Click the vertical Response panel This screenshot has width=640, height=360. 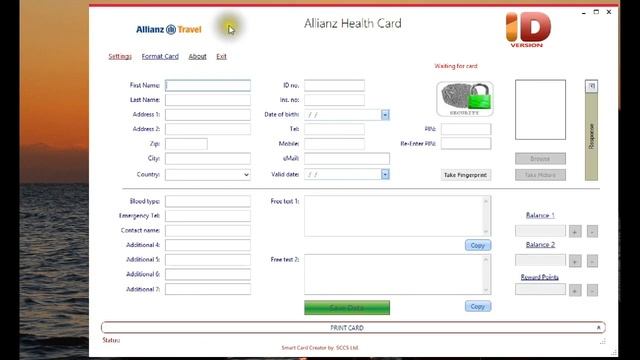click(591, 136)
